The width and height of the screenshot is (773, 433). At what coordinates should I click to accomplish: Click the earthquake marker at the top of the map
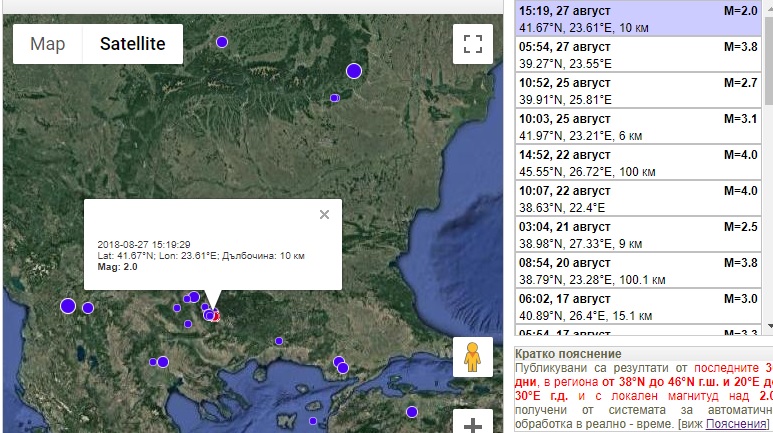point(222,42)
